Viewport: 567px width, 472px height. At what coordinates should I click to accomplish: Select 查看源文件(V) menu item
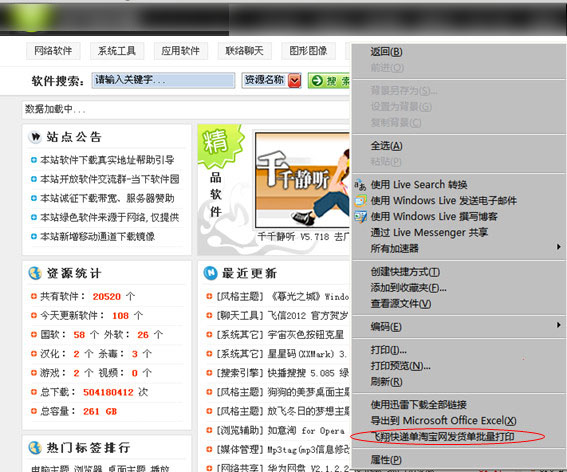[401, 304]
